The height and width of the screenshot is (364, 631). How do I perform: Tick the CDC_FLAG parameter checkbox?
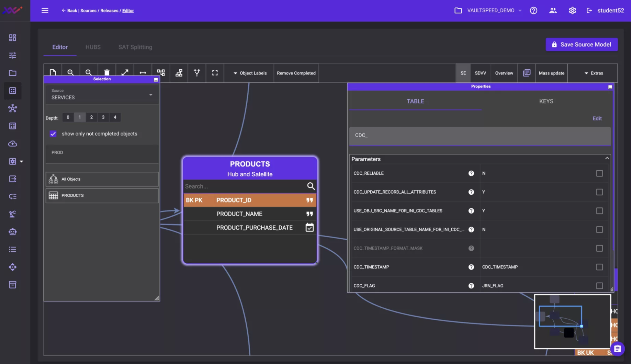click(x=599, y=286)
